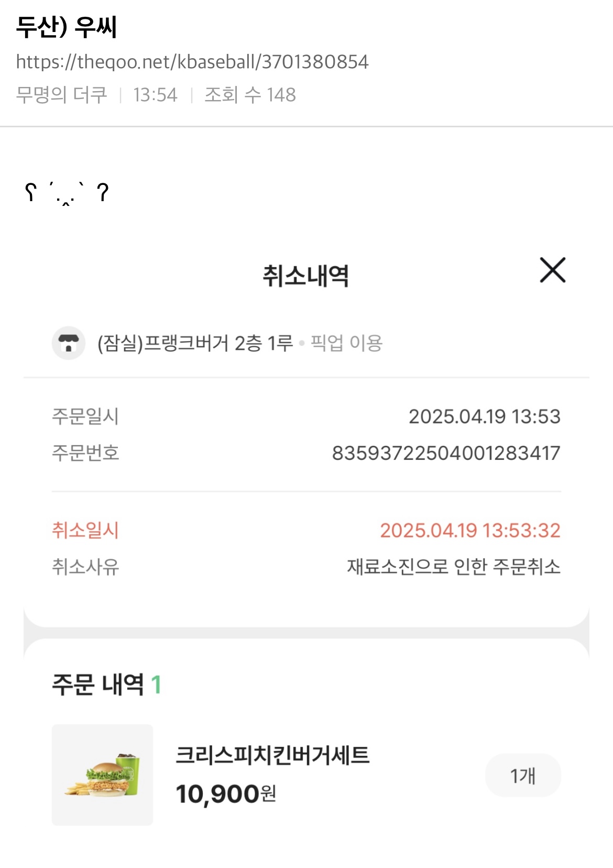Tap the store icon beside 프랭크버거
Viewport: 613px width, 868px height.
click(x=69, y=343)
